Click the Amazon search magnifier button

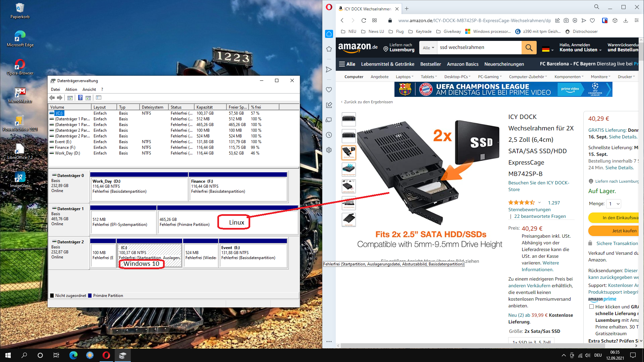[x=529, y=48]
